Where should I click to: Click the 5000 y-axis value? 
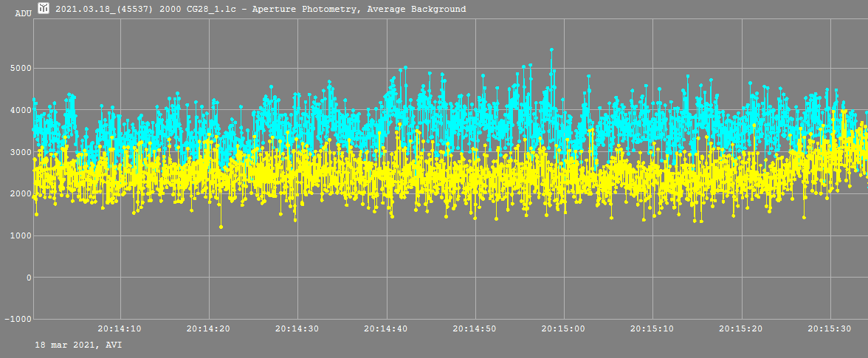pos(20,69)
